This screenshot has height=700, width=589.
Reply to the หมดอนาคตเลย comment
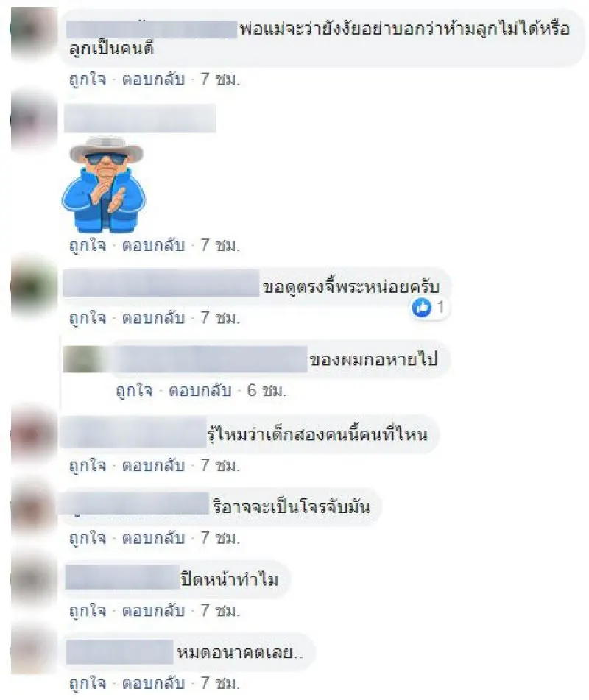point(154,683)
